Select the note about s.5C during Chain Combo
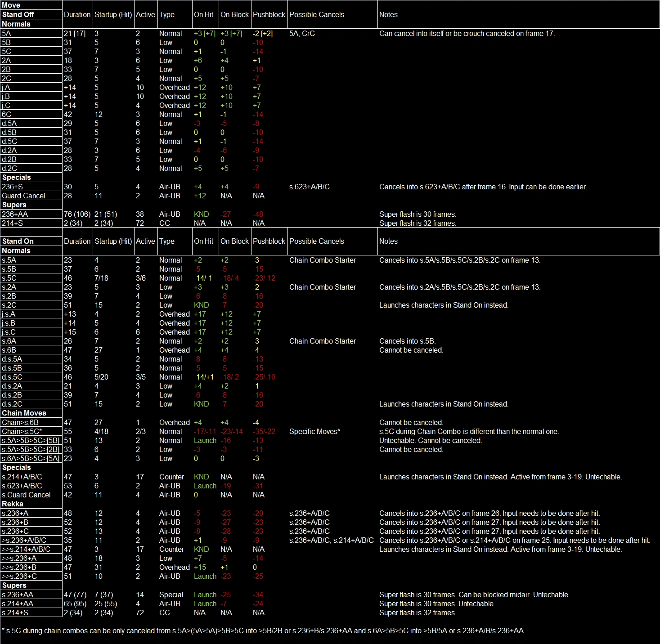Image resolution: width=660 pixels, height=644 pixels. pos(469,431)
